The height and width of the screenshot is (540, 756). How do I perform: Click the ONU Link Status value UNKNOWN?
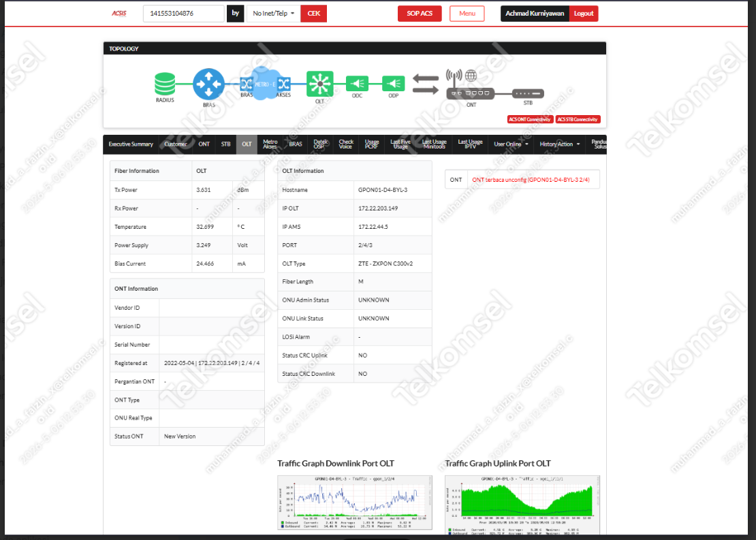coord(374,318)
